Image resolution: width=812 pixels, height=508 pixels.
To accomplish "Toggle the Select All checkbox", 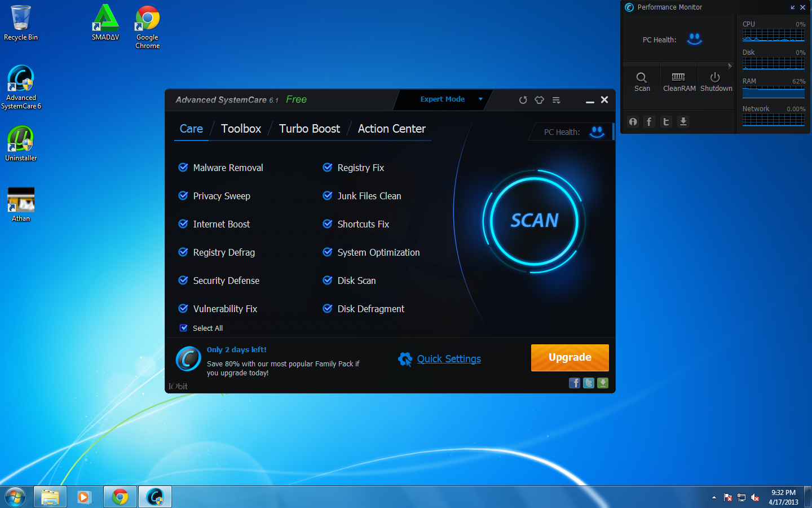I will coord(183,328).
